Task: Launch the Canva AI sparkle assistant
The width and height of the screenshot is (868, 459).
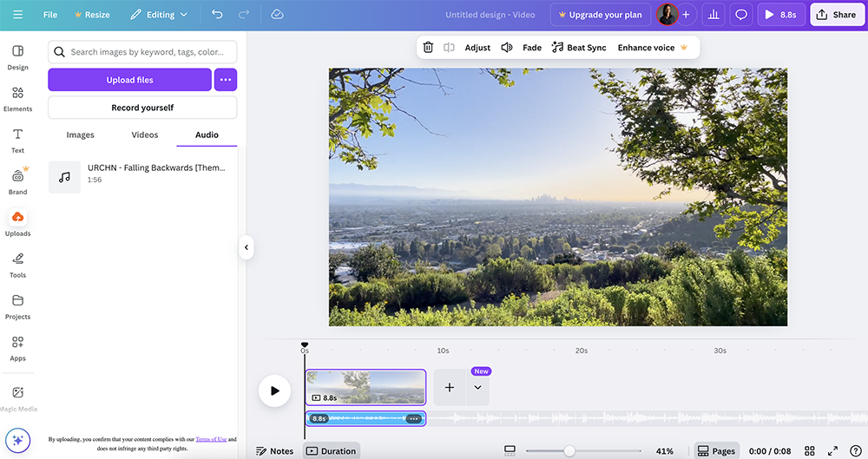Action: tap(17, 440)
